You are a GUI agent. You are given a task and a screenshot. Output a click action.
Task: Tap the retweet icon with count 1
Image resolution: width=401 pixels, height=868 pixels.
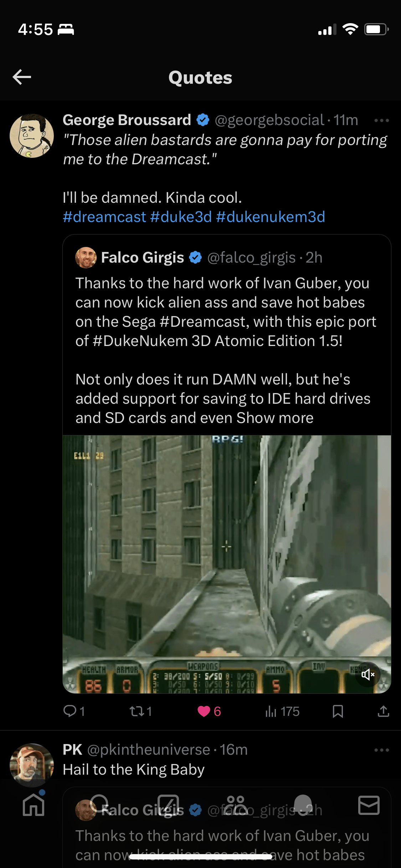pos(136,712)
